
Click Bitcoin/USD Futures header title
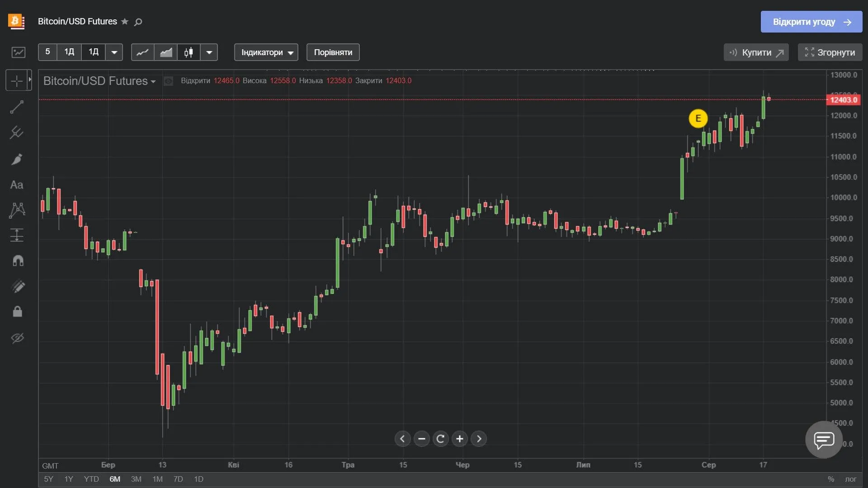(x=77, y=21)
